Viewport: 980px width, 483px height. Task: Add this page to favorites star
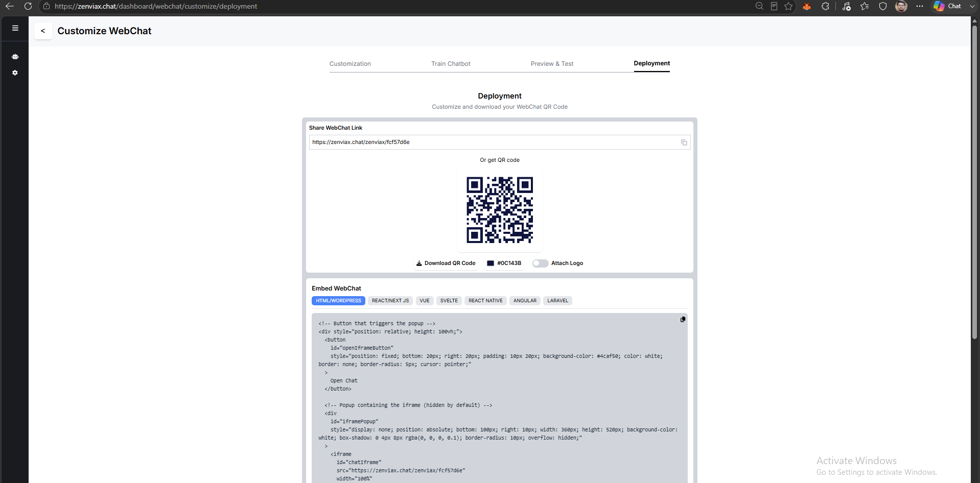pyautogui.click(x=788, y=6)
